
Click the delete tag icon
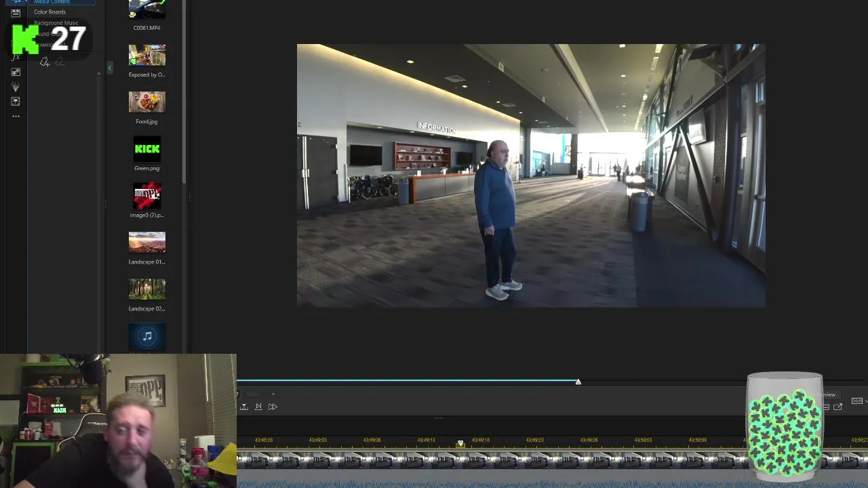coord(59,62)
